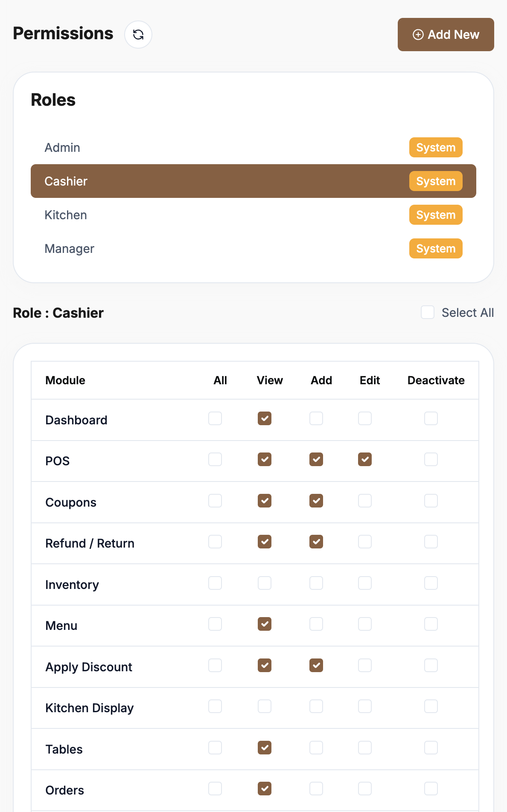Uncheck Apply Discount View permission
The height and width of the screenshot is (812, 507).
point(265,665)
